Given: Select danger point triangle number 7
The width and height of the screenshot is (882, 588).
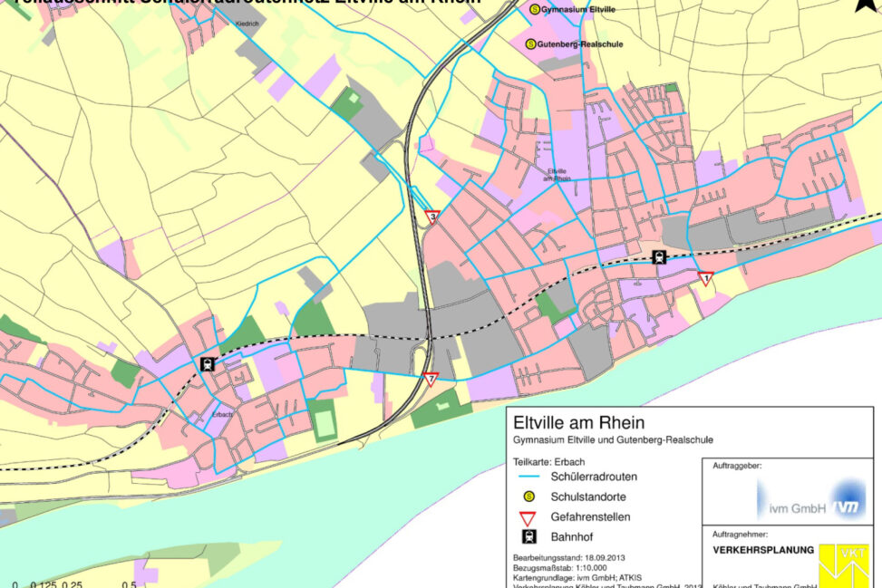Looking at the screenshot, I should [x=431, y=378].
